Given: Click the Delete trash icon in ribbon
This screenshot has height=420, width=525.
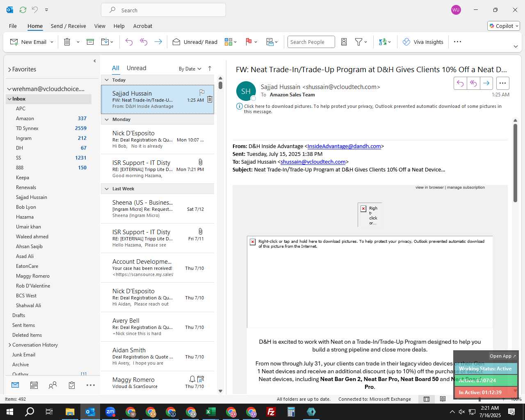Looking at the screenshot, I should (x=67, y=42).
